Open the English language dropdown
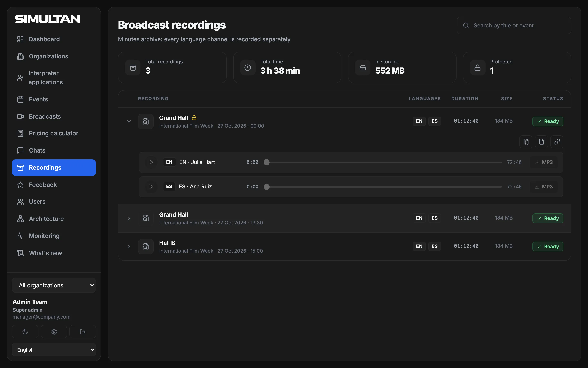 [54, 350]
